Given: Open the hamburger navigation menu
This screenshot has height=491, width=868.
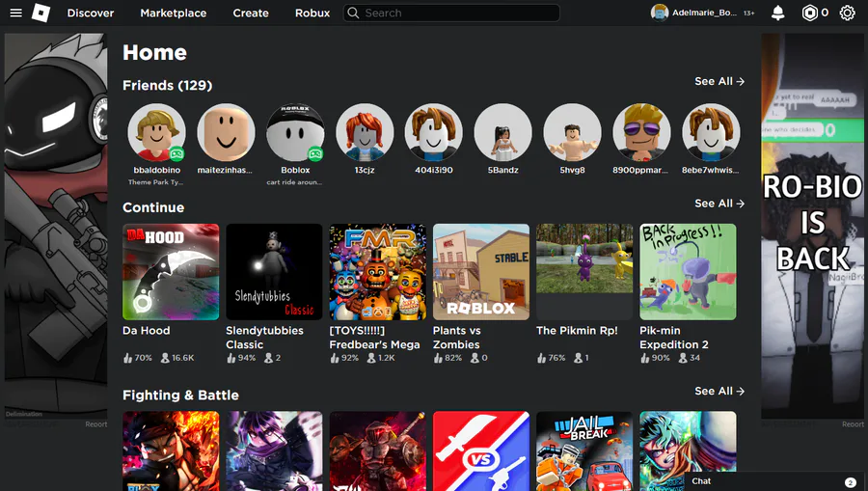Looking at the screenshot, I should point(16,13).
